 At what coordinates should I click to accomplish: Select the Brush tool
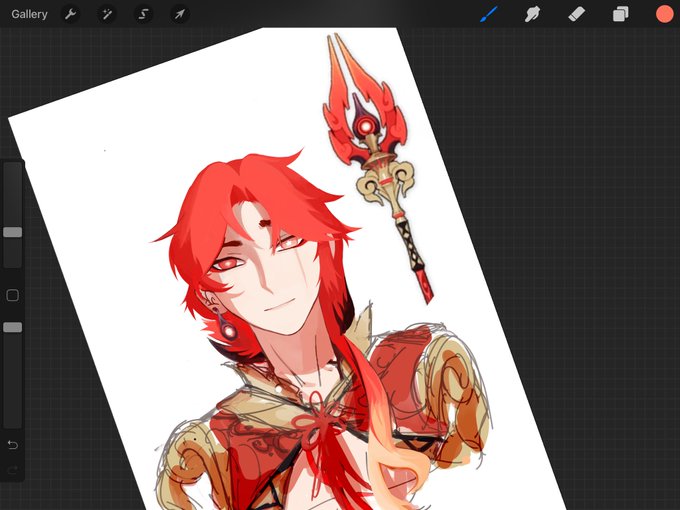tap(489, 14)
